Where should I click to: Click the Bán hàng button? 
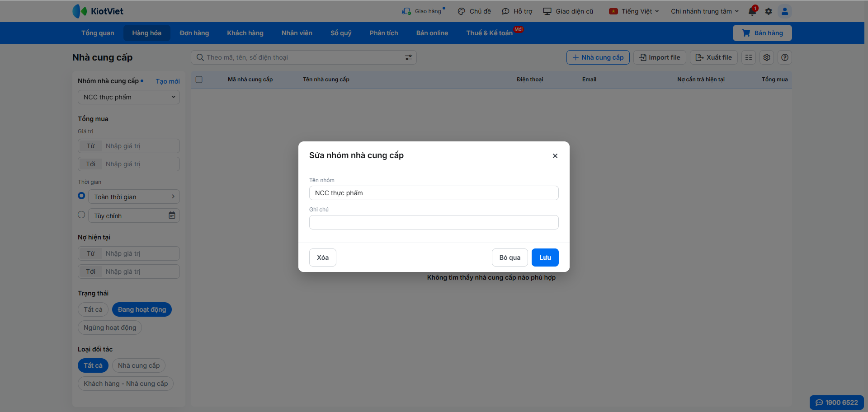click(x=762, y=33)
